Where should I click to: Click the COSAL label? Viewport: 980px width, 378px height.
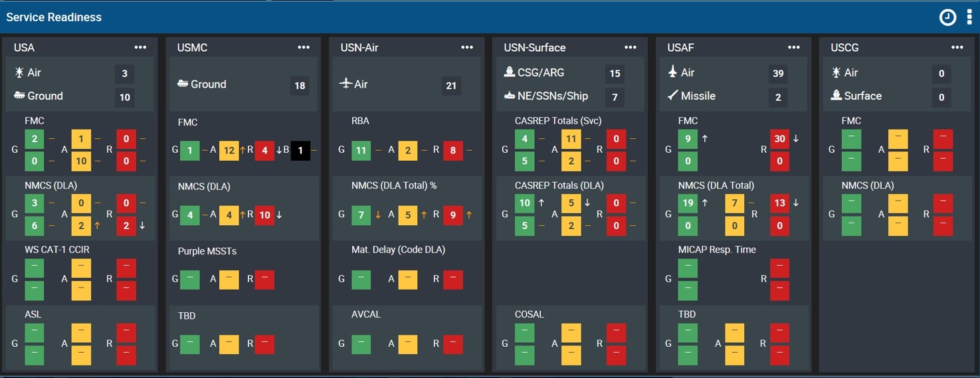[x=530, y=314]
